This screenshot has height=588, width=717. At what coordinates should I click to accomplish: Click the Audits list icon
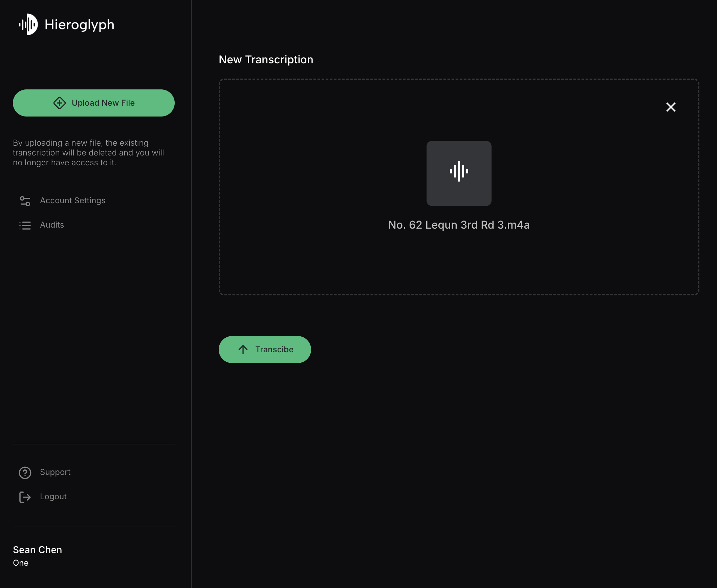point(25,225)
